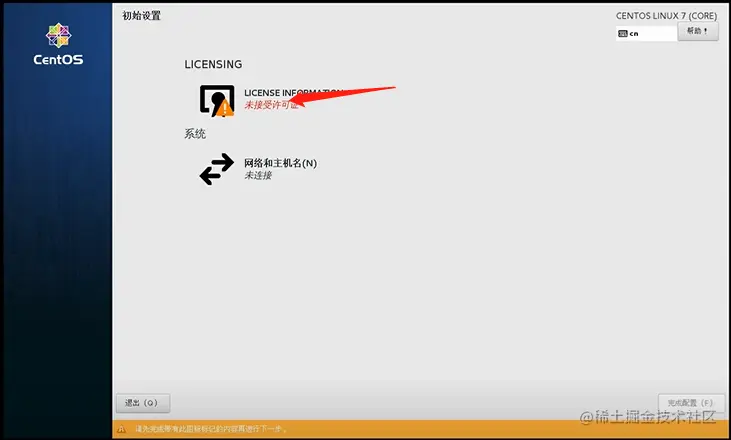The width and height of the screenshot is (731, 440).
Task: Click the cn keyboard layout field
Action: tap(646, 34)
